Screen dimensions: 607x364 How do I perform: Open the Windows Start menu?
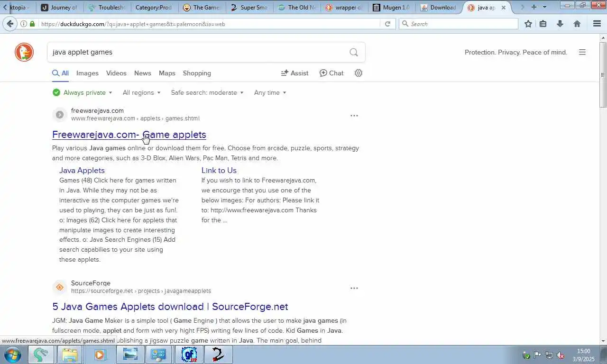(13, 355)
